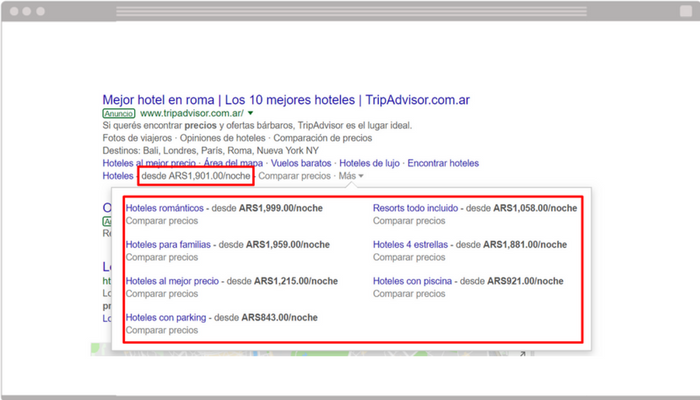Click 'Comparar precios' under Resorts todo incluido
This screenshot has width=700, height=400.
(x=409, y=221)
